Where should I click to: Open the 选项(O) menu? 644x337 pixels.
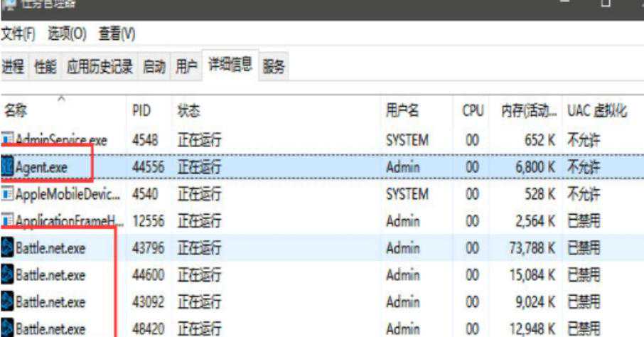click(x=67, y=33)
